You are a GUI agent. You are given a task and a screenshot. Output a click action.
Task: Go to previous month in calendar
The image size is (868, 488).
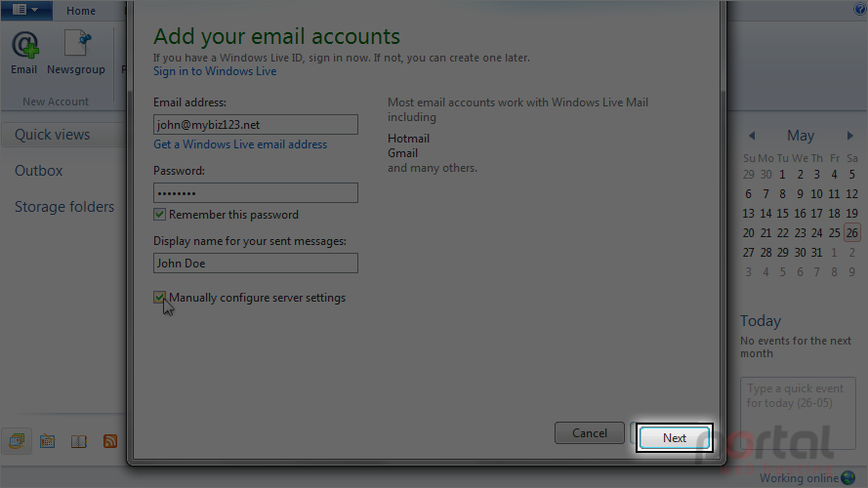tap(752, 136)
